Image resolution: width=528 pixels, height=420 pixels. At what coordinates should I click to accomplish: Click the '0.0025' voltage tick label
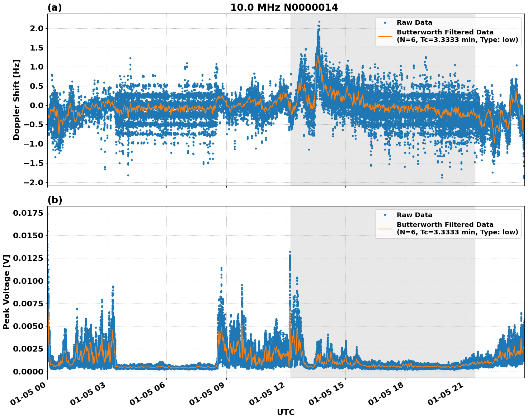click(28, 349)
